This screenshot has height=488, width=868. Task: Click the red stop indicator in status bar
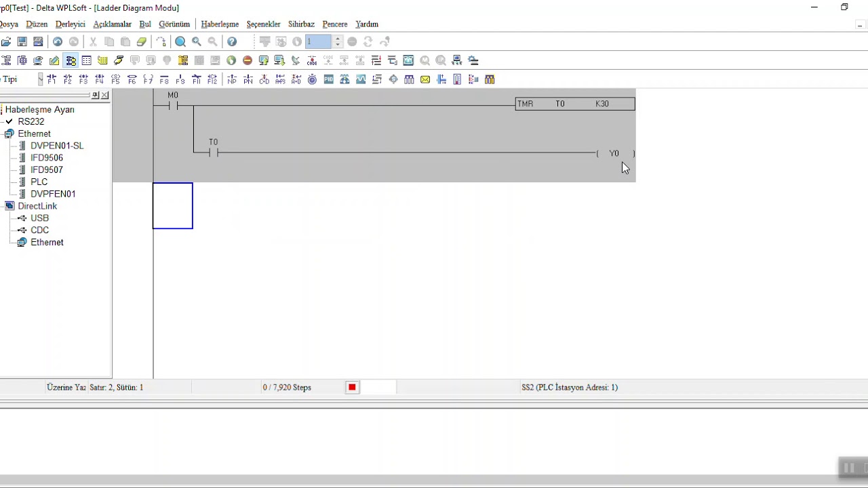(x=352, y=388)
